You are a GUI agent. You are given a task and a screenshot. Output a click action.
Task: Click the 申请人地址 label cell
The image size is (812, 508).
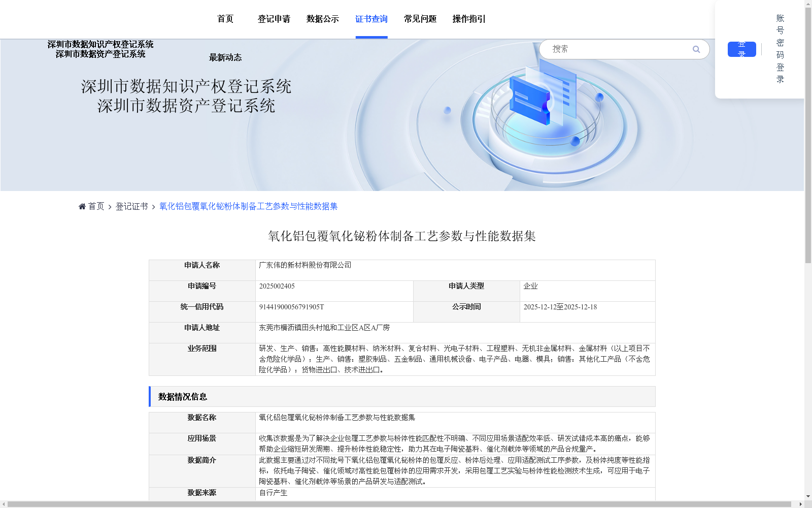click(x=202, y=333)
